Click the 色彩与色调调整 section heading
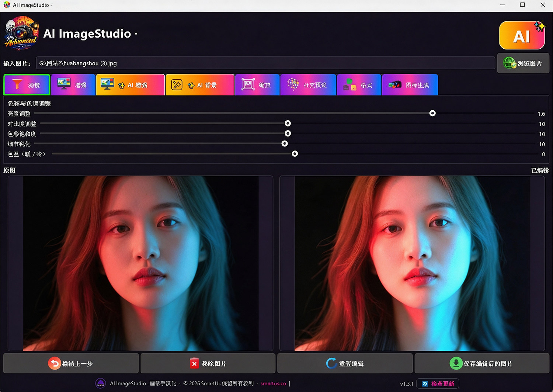Screen dimensions: 553x392 pos(29,104)
